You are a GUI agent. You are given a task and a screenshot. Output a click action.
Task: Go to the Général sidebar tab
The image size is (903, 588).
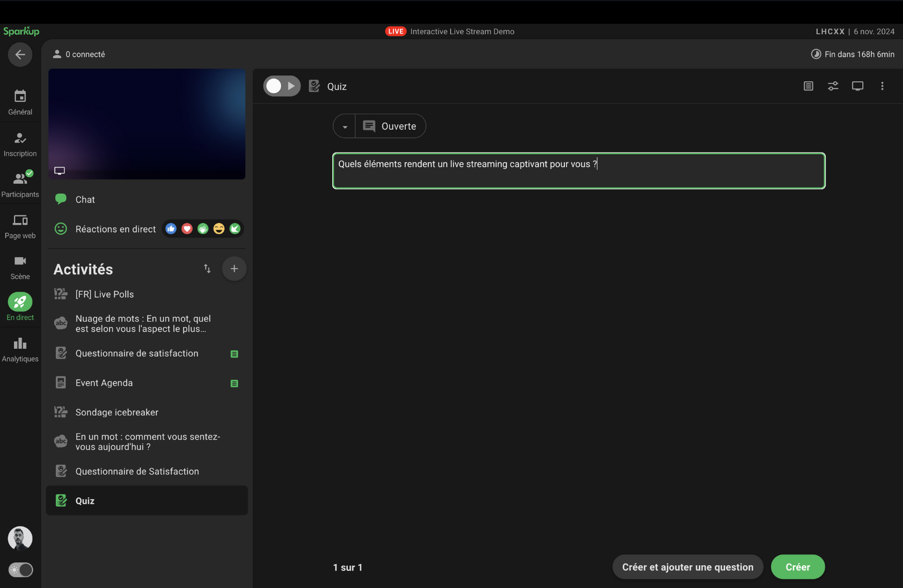(x=20, y=103)
